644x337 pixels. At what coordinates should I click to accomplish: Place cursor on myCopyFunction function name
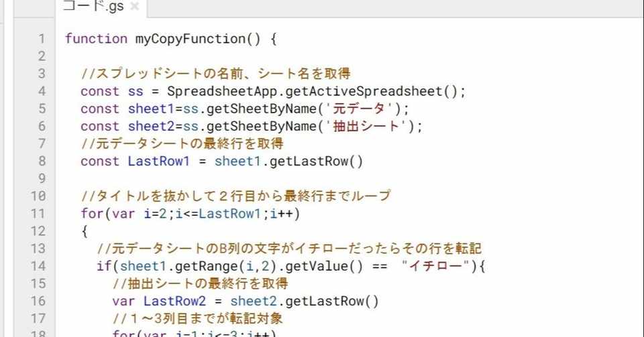[x=191, y=39]
